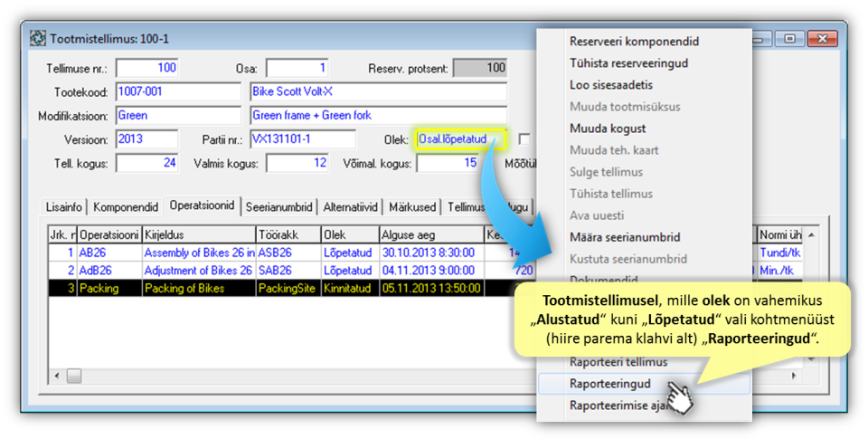Click the window maximize button
The image size is (868, 439).
coord(790,39)
